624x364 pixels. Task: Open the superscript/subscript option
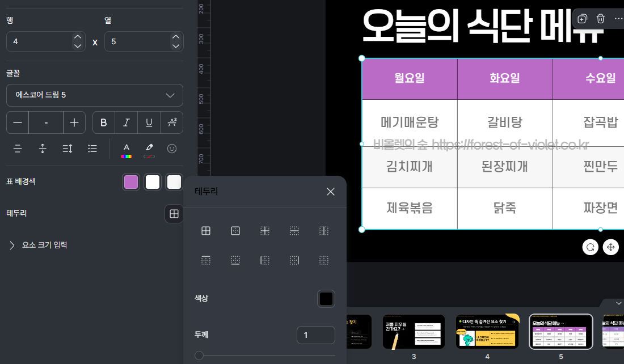click(x=171, y=122)
